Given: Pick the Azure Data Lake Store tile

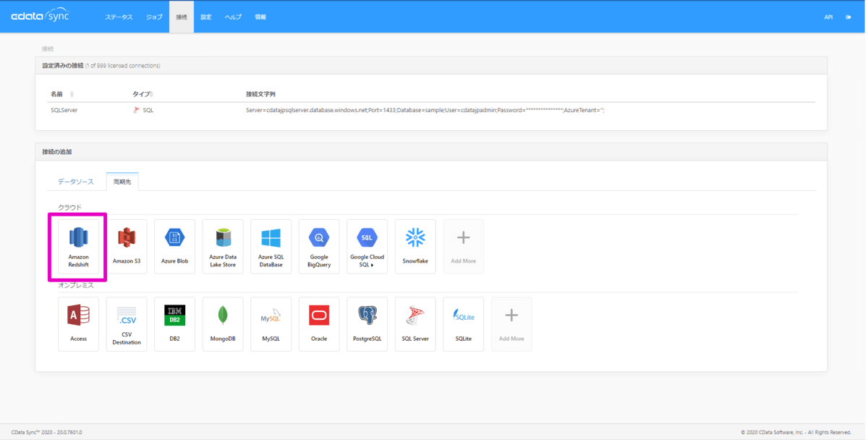Looking at the screenshot, I should pyautogui.click(x=223, y=247).
